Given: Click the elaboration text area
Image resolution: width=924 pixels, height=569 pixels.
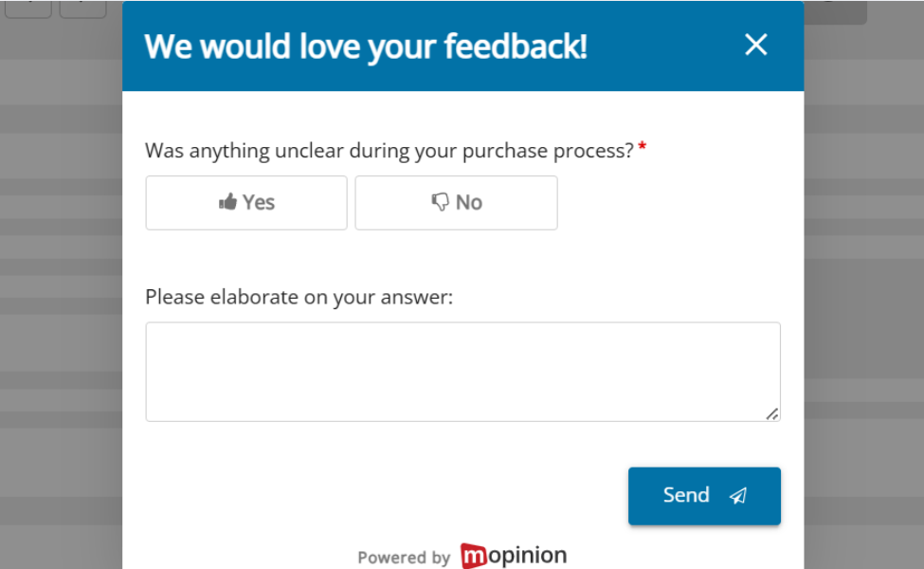Looking at the screenshot, I should click(x=462, y=370).
